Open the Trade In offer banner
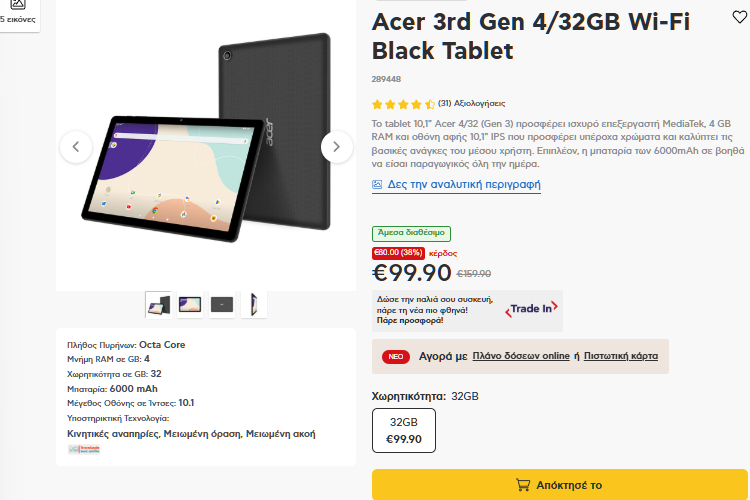The height and width of the screenshot is (500, 750). (467, 311)
